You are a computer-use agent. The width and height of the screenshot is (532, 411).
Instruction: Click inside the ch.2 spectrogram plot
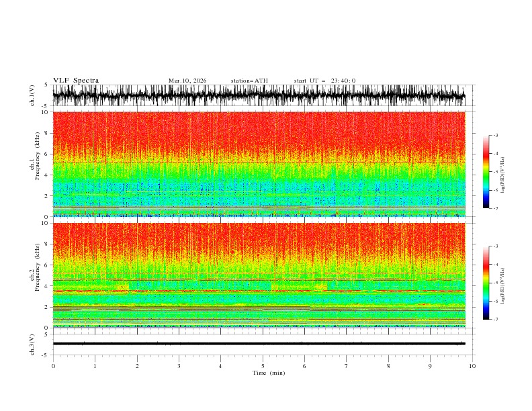pyautogui.click(x=259, y=275)
